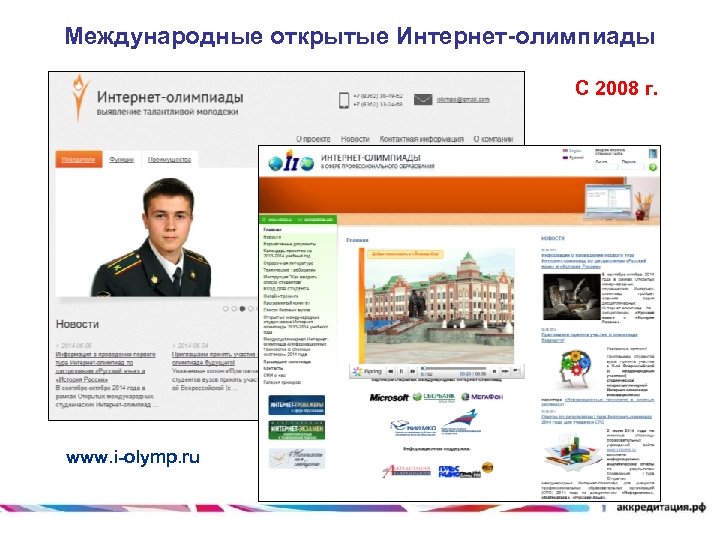Viewport: 720px width, 540px height.
Task: Focus the Логин input field
Action: pyautogui.click(x=607, y=167)
